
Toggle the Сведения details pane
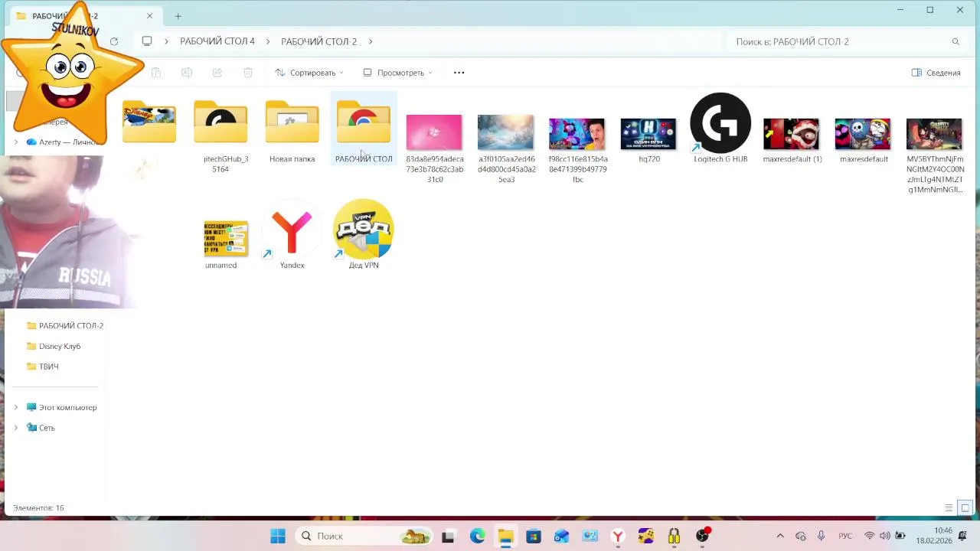tap(936, 73)
